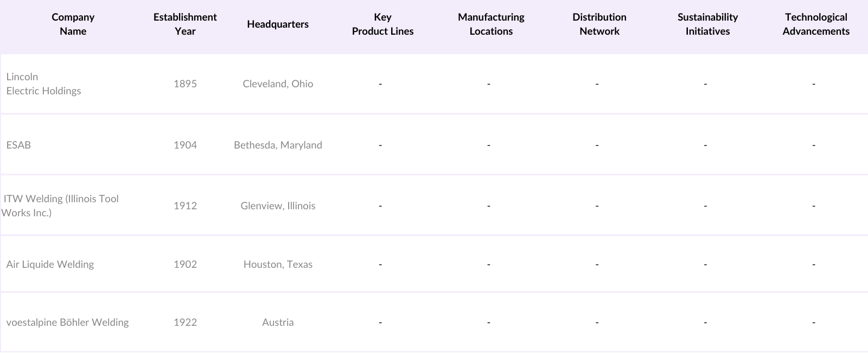Click the Bethesda, Maryland headquarters cell
868x354 pixels.
tap(278, 145)
